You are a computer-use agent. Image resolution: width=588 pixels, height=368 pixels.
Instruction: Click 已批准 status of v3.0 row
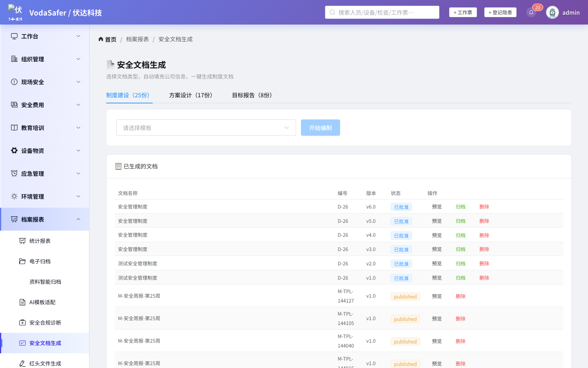(401, 249)
